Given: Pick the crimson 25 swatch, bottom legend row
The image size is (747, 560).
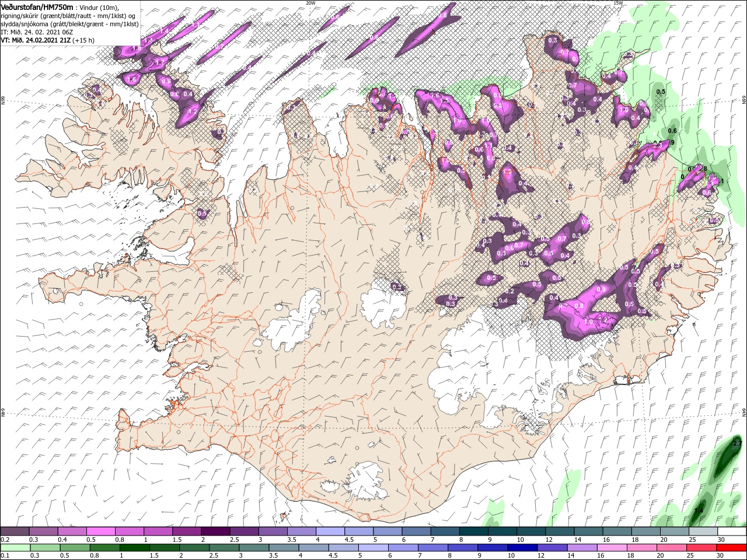Looking at the screenshot, I should (701, 548).
